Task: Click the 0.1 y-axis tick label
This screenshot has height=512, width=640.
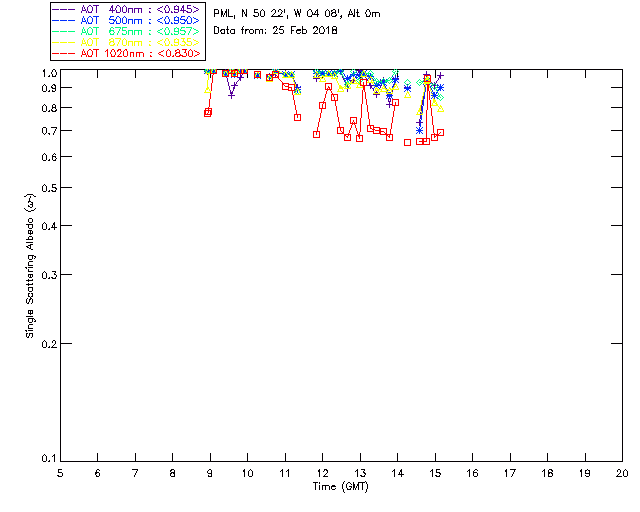Action: (49, 459)
